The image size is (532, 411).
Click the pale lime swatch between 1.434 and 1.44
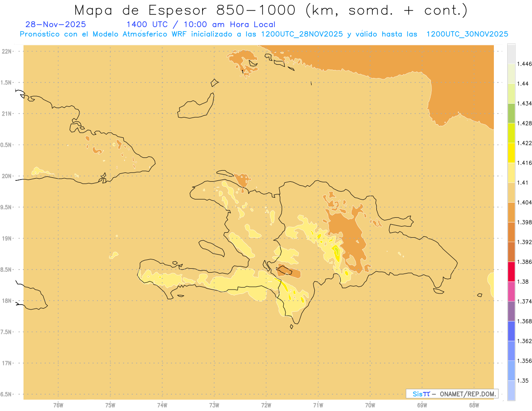[x=511, y=94]
